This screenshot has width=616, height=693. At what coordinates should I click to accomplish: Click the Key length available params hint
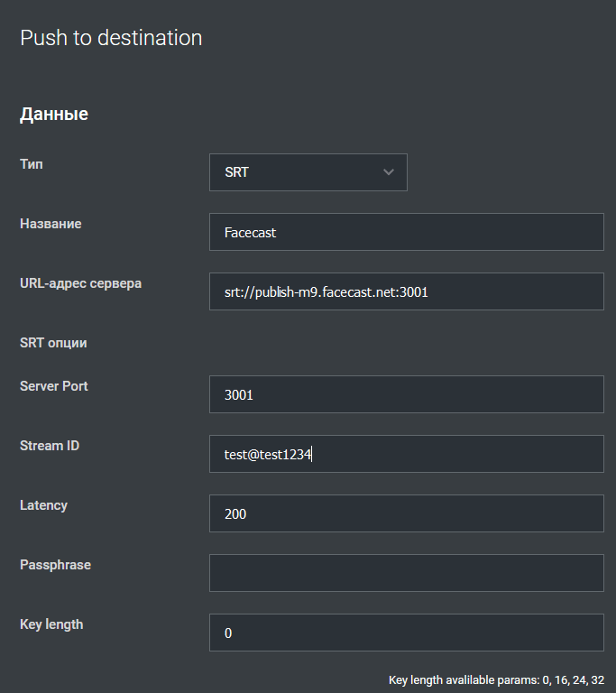tap(496, 679)
